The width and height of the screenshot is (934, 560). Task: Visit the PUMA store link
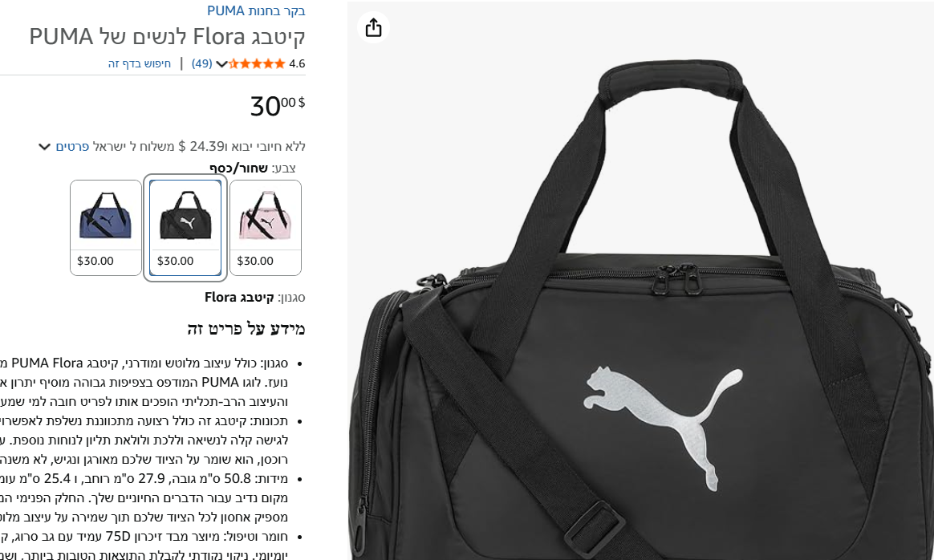(x=256, y=10)
